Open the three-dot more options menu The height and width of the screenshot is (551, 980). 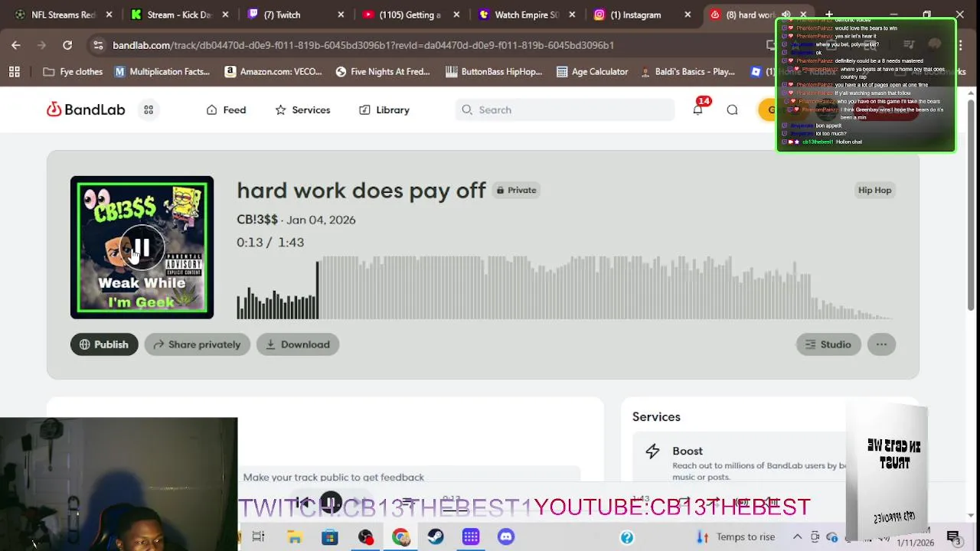(x=881, y=344)
